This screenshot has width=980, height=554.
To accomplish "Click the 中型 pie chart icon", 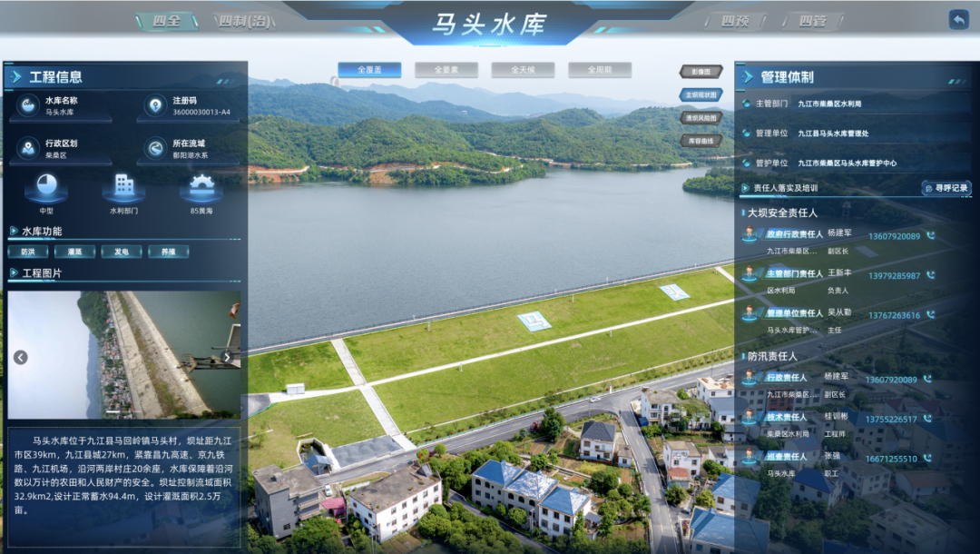I will [46, 186].
